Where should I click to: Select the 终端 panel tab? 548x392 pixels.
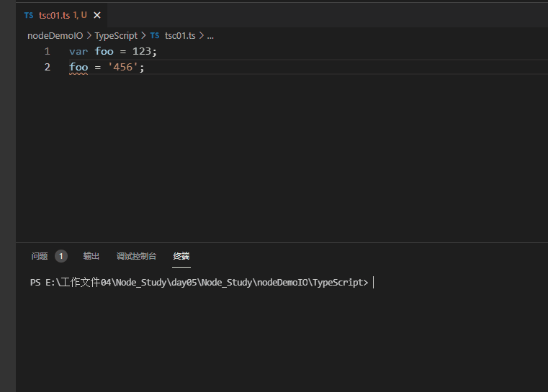(x=181, y=256)
